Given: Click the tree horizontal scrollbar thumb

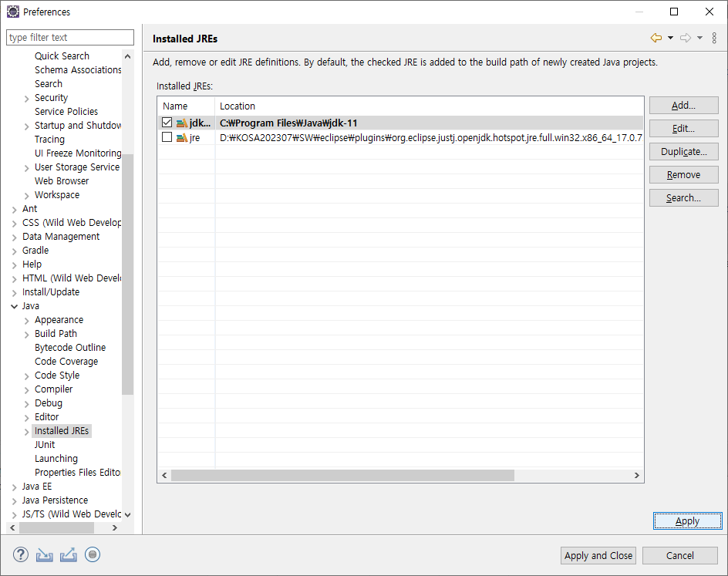Looking at the screenshot, I should pyautogui.click(x=56, y=527).
